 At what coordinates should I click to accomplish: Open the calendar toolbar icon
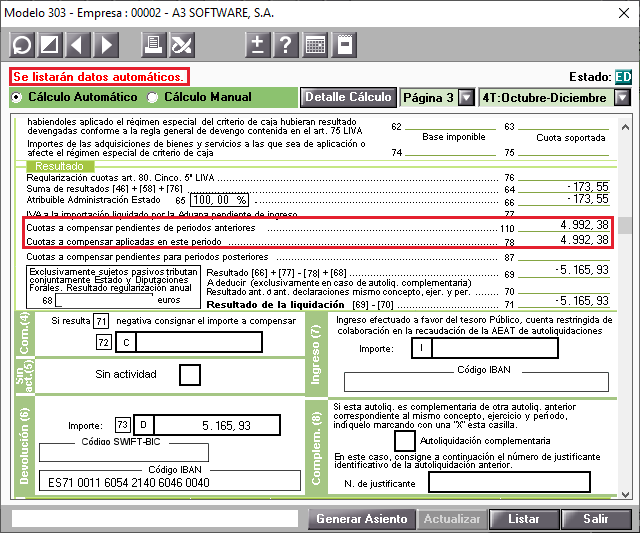tap(315, 44)
